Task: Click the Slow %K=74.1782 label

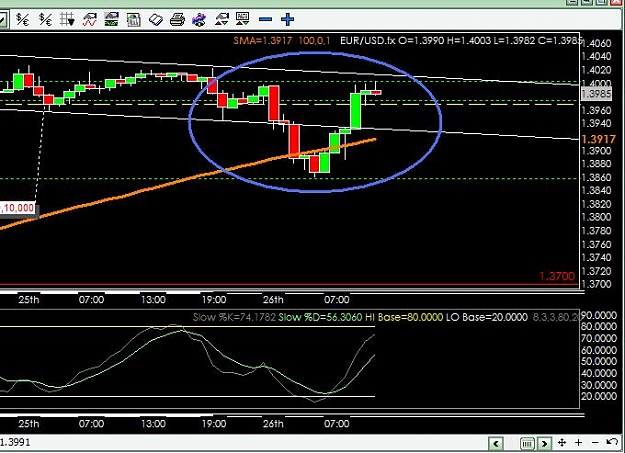Action: [234, 318]
